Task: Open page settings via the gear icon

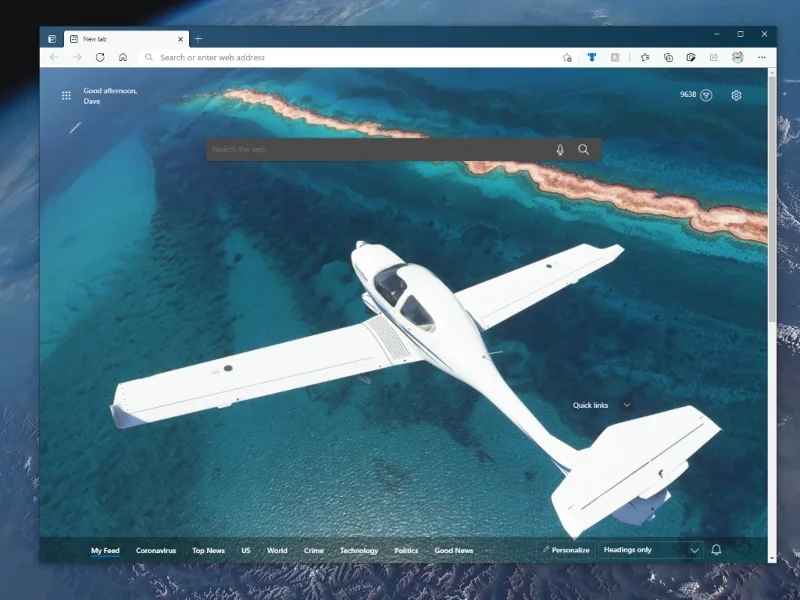Action: click(738, 95)
